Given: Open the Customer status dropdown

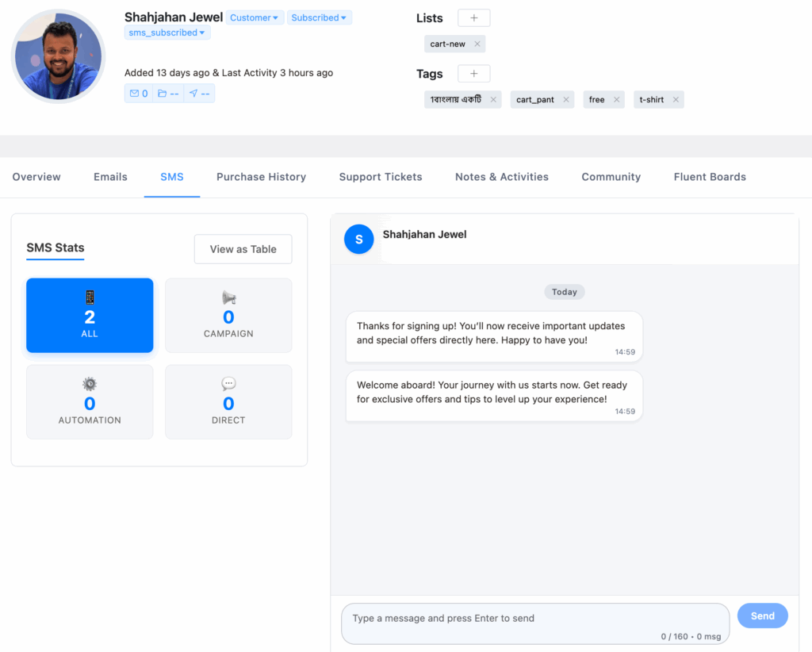Looking at the screenshot, I should 255,17.
